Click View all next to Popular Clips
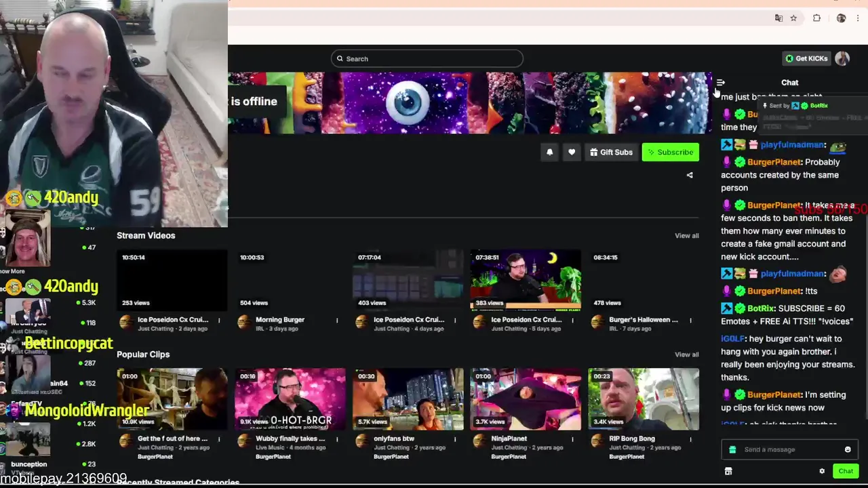 tap(686, 354)
